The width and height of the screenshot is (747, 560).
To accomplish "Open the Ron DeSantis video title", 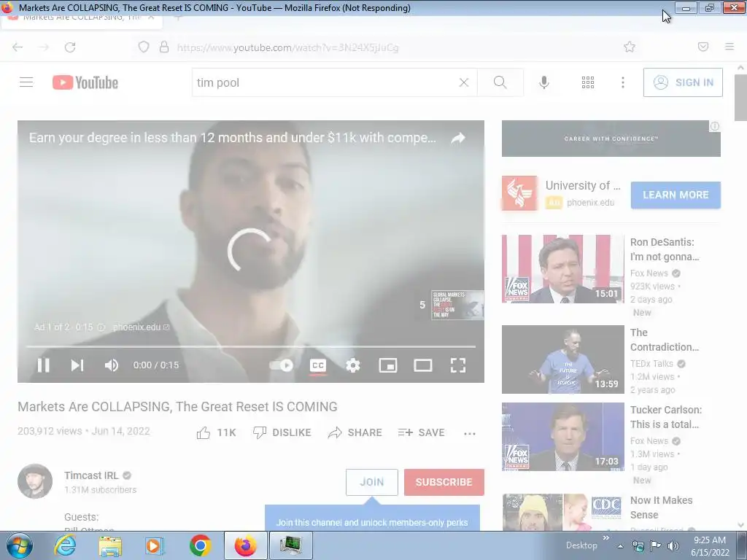I will click(665, 249).
